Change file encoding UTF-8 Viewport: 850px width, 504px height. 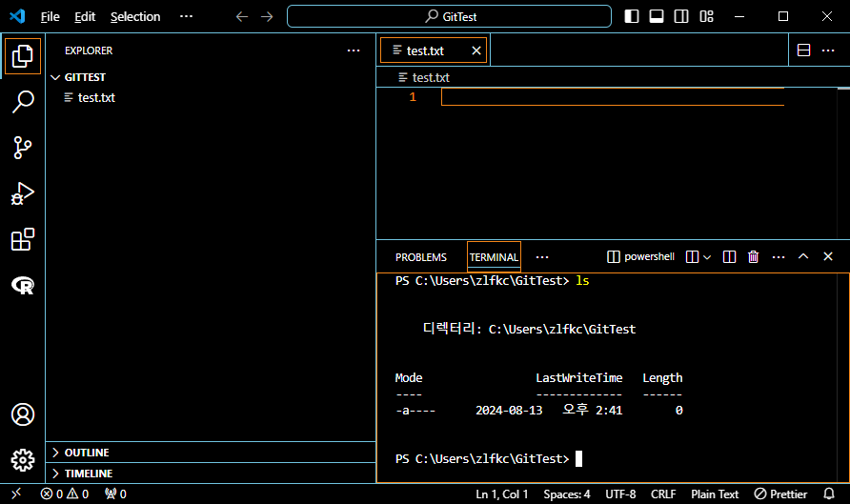tap(620, 494)
